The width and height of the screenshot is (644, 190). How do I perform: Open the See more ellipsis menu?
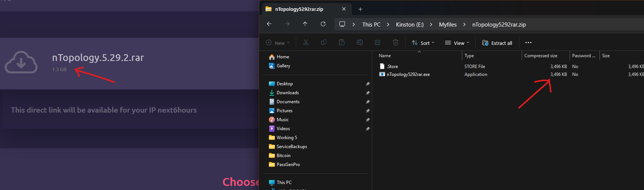[x=528, y=43]
